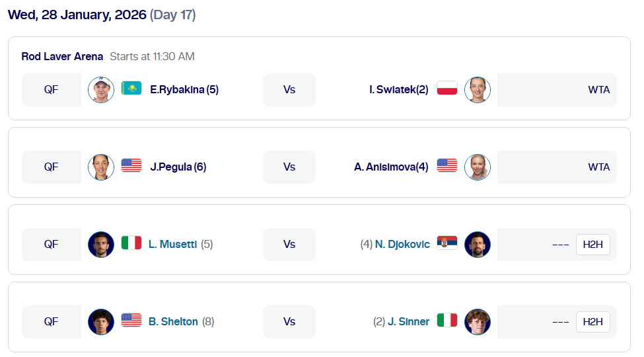
Task: Click the USA flag beside J. Pegula
Action: pos(131,166)
